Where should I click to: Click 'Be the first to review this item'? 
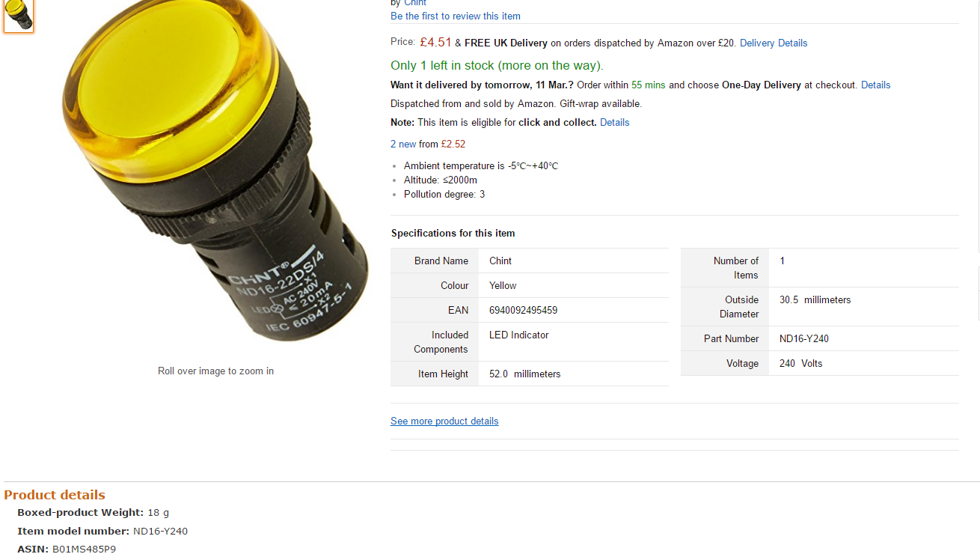tap(456, 16)
